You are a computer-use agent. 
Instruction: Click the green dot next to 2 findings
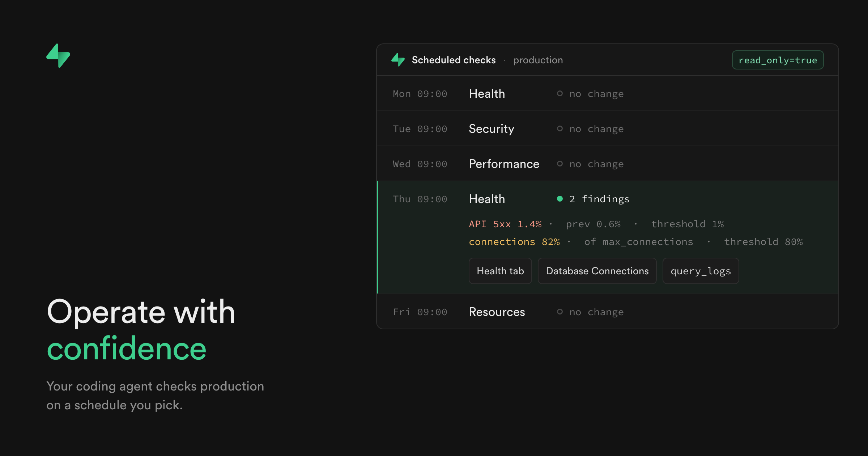560,199
